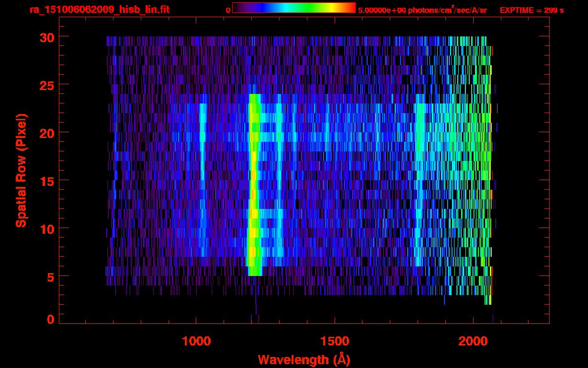Click the rainbow color scale bar
The image size is (588, 368).
point(294,8)
